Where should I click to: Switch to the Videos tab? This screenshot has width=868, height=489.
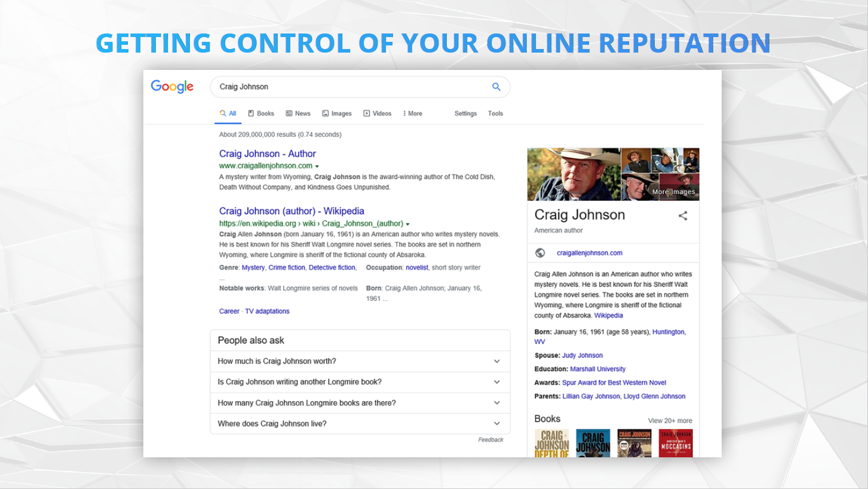pyautogui.click(x=378, y=114)
